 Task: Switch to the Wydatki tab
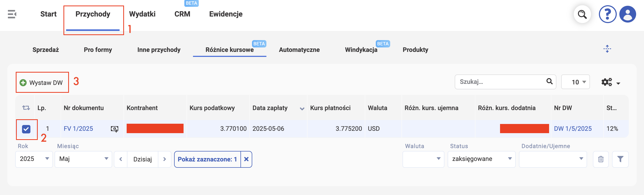(x=142, y=14)
